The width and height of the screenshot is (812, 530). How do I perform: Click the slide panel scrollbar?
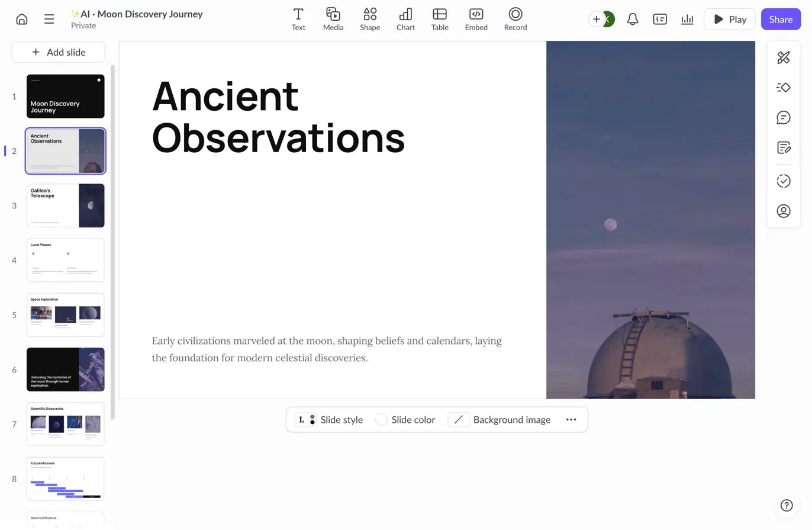[x=112, y=243]
